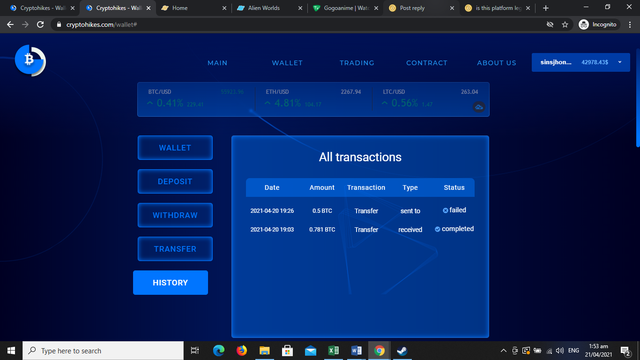Click the volume speaker tray icon
This screenshot has width=640, height=360.
(x=560, y=351)
